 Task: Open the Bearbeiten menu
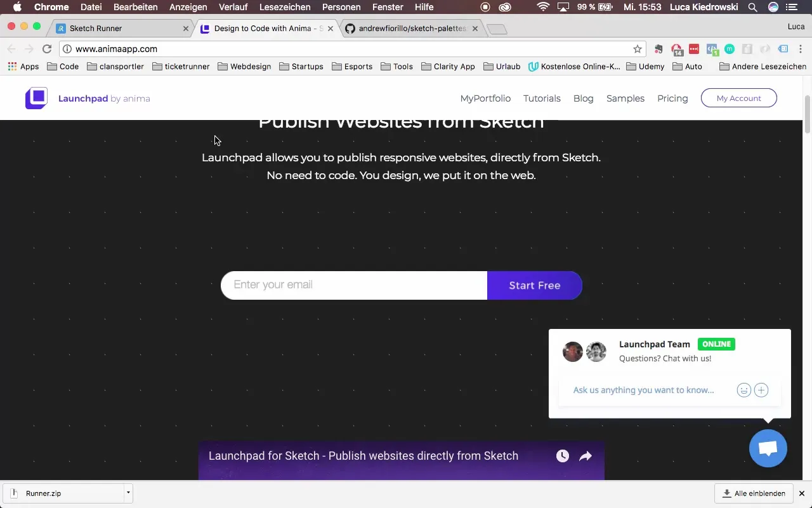click(x=135, y=8)
